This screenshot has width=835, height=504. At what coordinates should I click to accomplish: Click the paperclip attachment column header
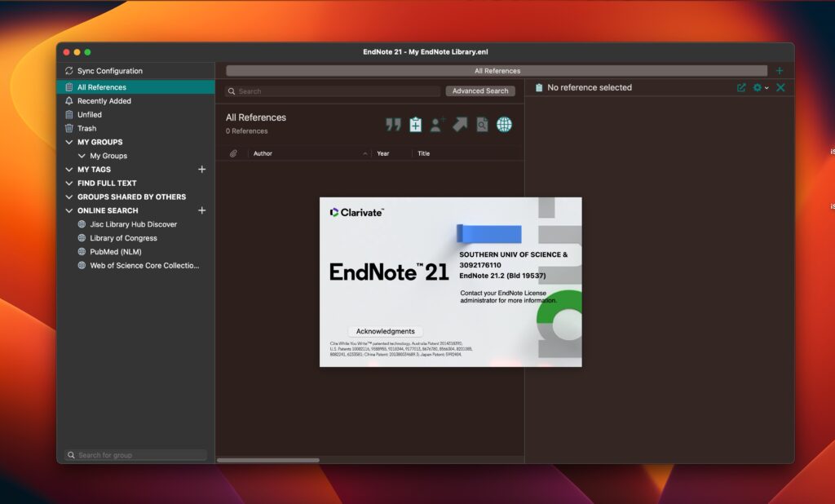(x=234, y=153)
